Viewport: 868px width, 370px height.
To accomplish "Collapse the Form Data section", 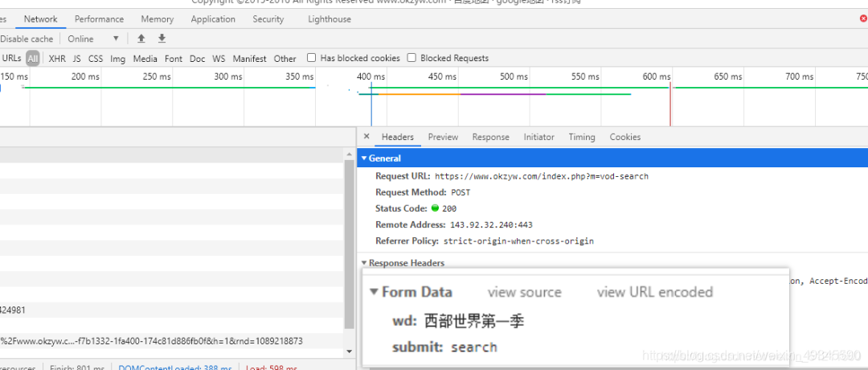I will coord(375,292).
